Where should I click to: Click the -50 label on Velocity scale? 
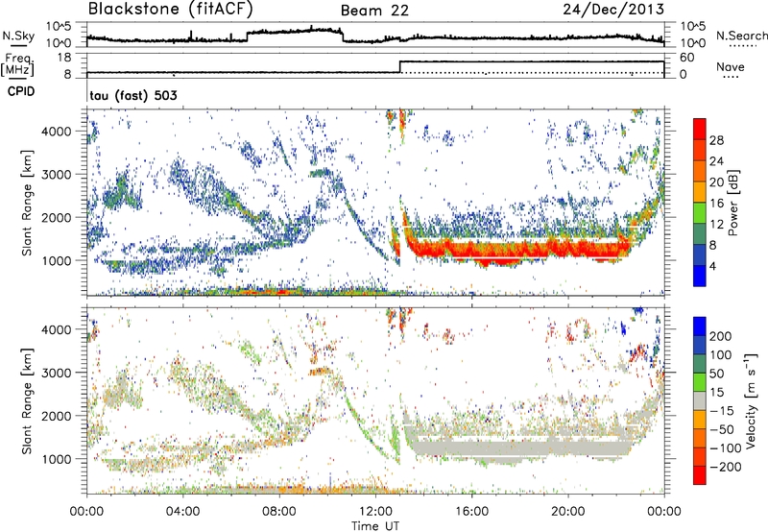pos(722,429)
